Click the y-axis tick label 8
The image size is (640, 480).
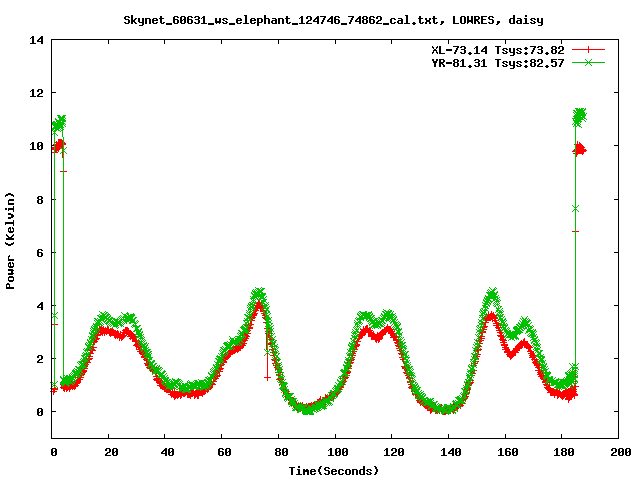[x=40, y=200]
